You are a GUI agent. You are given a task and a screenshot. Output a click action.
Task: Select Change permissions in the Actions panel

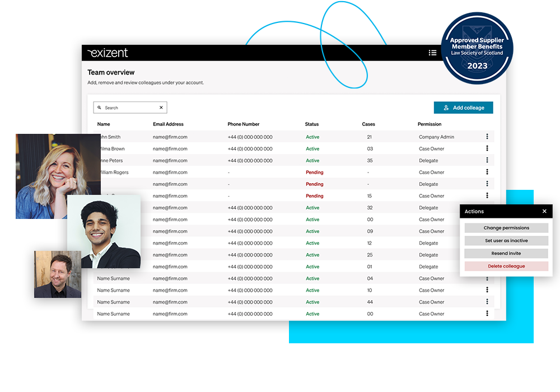[x=506, y=227]
